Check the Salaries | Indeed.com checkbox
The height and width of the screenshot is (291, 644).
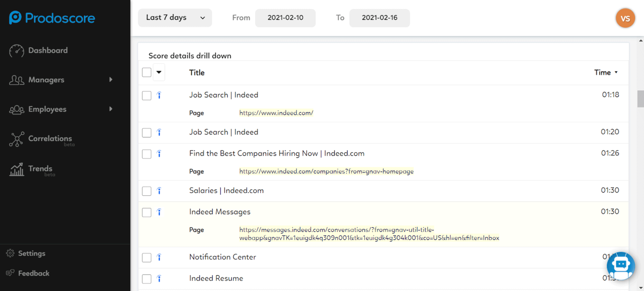tap(147, 191)
